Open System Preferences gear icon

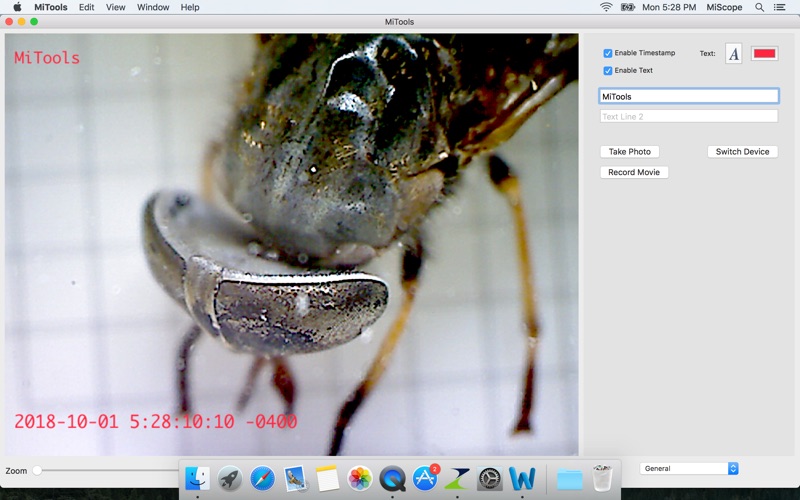(x=490, y=479)
